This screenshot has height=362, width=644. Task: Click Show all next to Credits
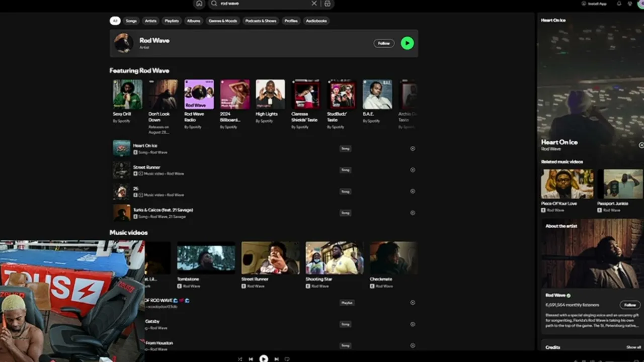tap(633, 347)
